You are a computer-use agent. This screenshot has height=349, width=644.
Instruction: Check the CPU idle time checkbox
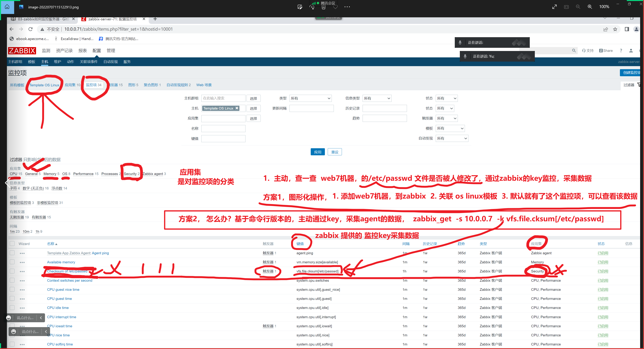[x=12, y=308]
